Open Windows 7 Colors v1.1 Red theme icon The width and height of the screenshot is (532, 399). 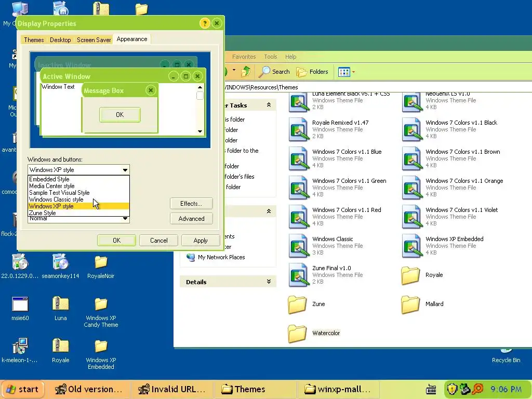click(299, 217)
